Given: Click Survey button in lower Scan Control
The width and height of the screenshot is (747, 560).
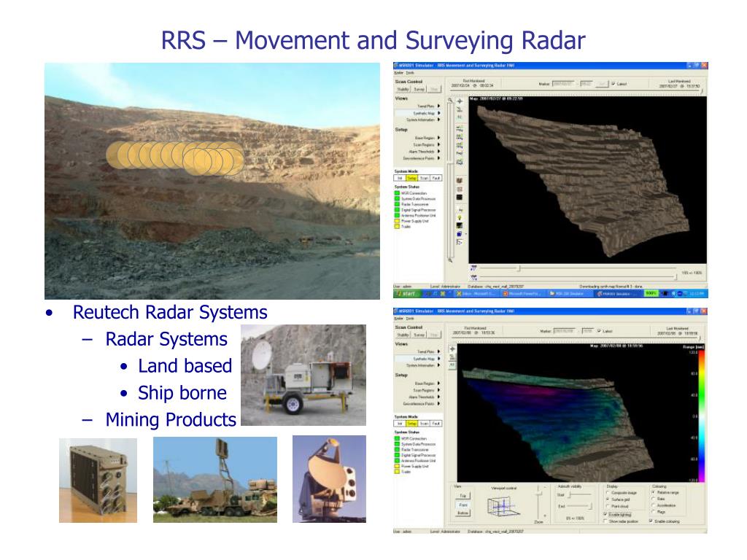Looking at the screenshot, I should pos(419,335).
